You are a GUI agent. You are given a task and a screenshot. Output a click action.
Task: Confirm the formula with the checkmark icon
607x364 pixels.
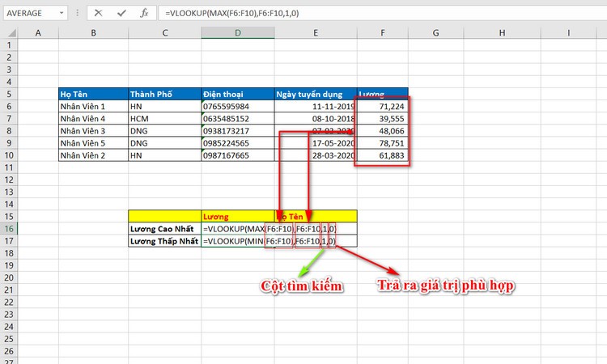pos(121,13)
